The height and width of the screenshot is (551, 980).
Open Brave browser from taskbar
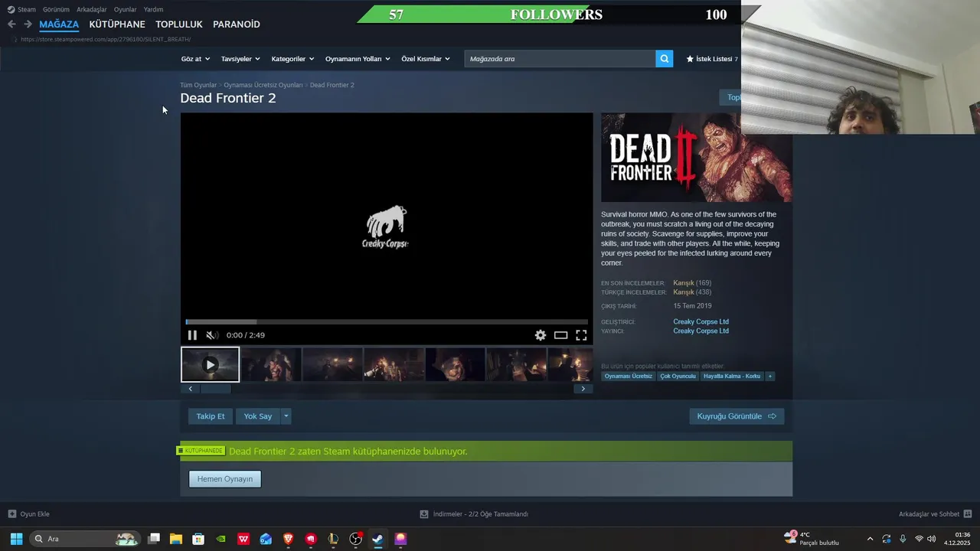pos(289,539)
